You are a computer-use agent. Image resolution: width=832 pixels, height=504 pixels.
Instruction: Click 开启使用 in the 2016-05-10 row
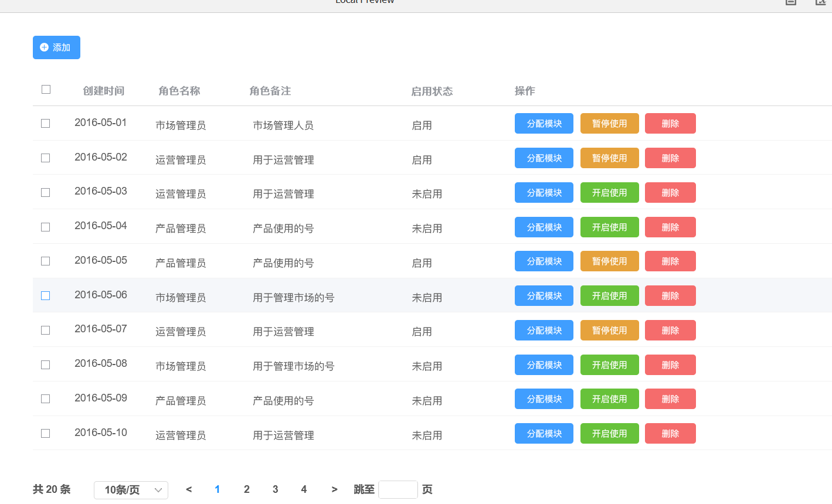pos(610,434)
